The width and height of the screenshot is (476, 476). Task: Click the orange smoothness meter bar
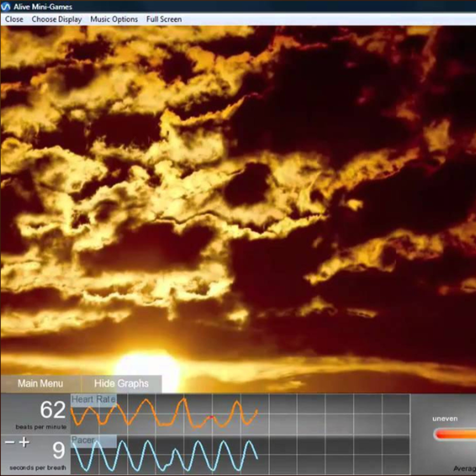pos(455,434)
